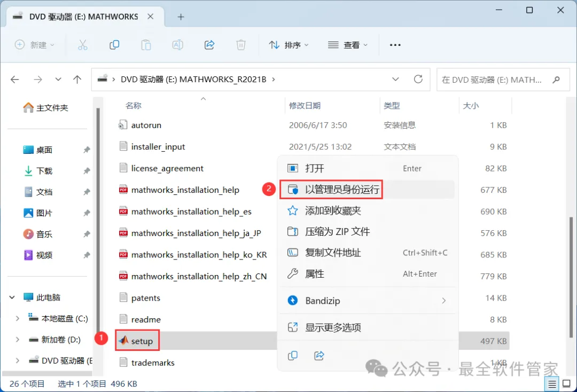Sort by the 类型 column header
Screen dimensions: 577x392
point(392,106)
